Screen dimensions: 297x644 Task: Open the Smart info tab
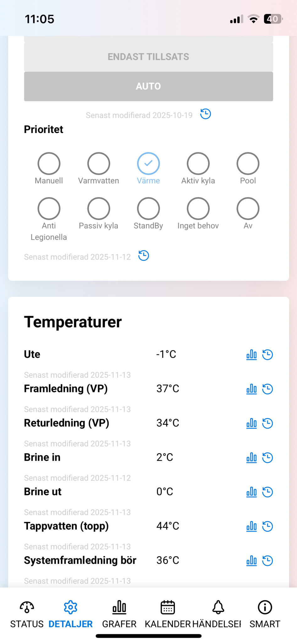click(x=265, y=613)
